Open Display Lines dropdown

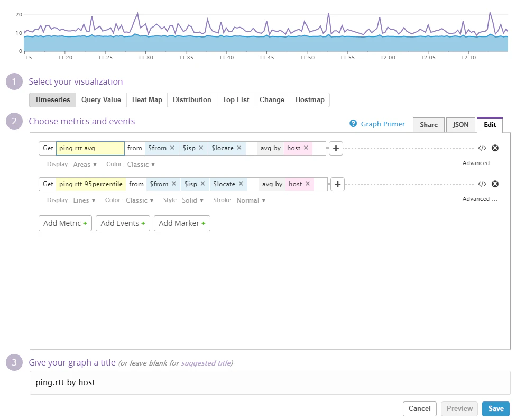coord(84,200)
